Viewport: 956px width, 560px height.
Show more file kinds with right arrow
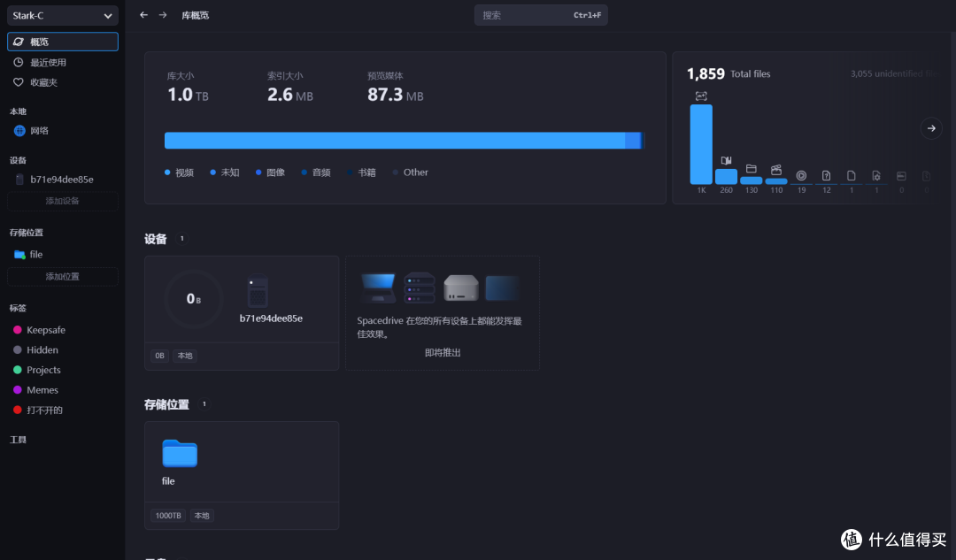click(x=931, y=128)
